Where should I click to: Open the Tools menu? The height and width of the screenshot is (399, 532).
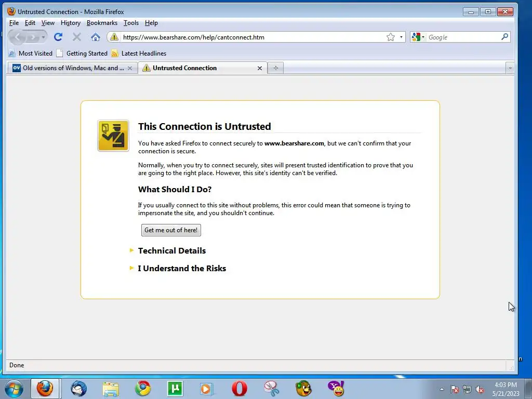(x=131, y=23)
